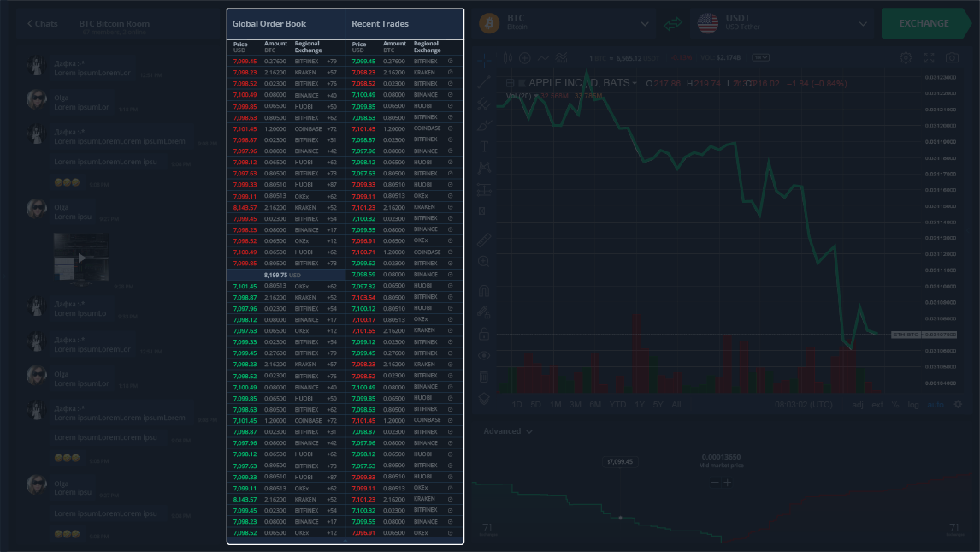Take a chart snapshot with camera icon
The width and height of the screenshot is (980, 552).
click(953, 58)
